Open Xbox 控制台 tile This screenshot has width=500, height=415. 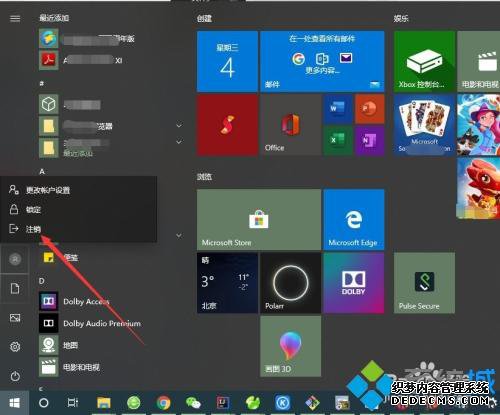[424, 61]
